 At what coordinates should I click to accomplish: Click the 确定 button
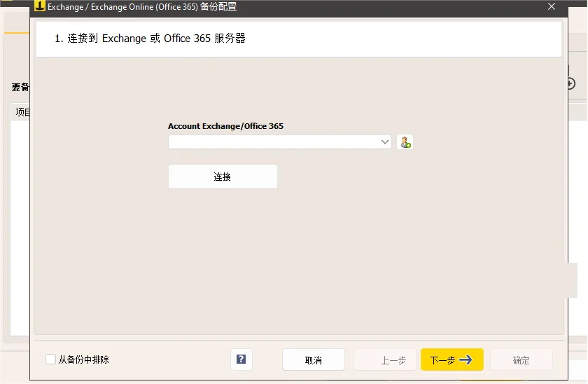click(521, 360)
